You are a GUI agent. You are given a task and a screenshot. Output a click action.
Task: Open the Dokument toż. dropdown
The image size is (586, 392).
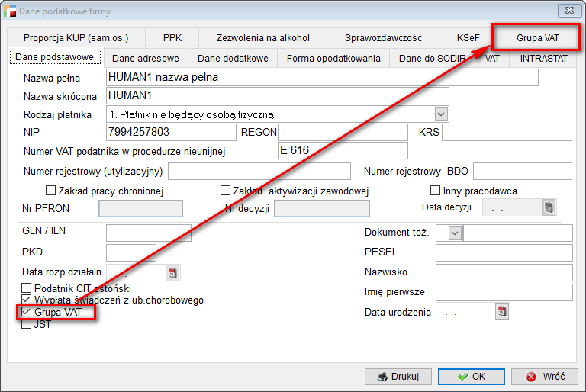tap(456, 233)
